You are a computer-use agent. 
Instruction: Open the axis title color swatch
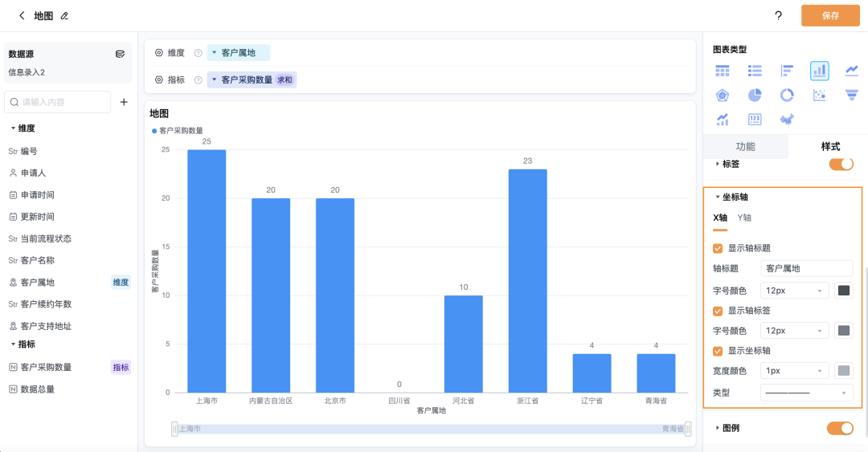[x=844, y=291]
